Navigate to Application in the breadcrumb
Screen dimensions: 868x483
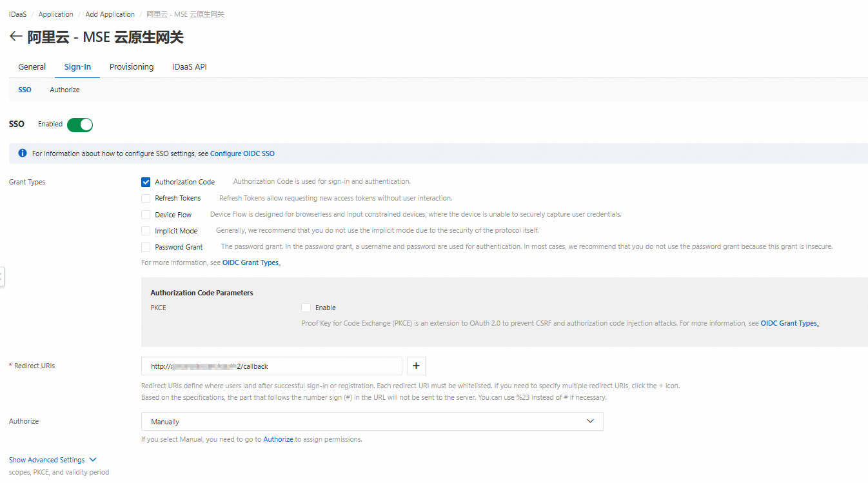click(56, 14)
